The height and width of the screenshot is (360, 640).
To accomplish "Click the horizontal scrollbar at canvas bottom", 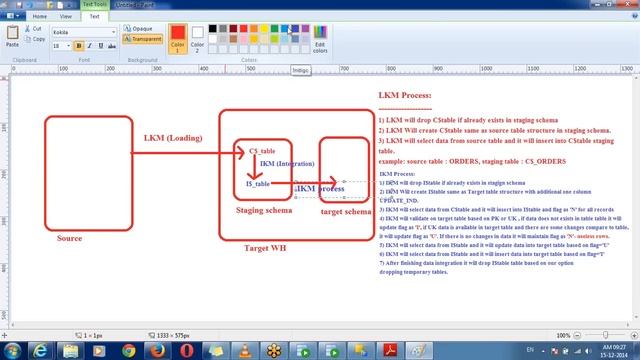I will coord(320,325).
